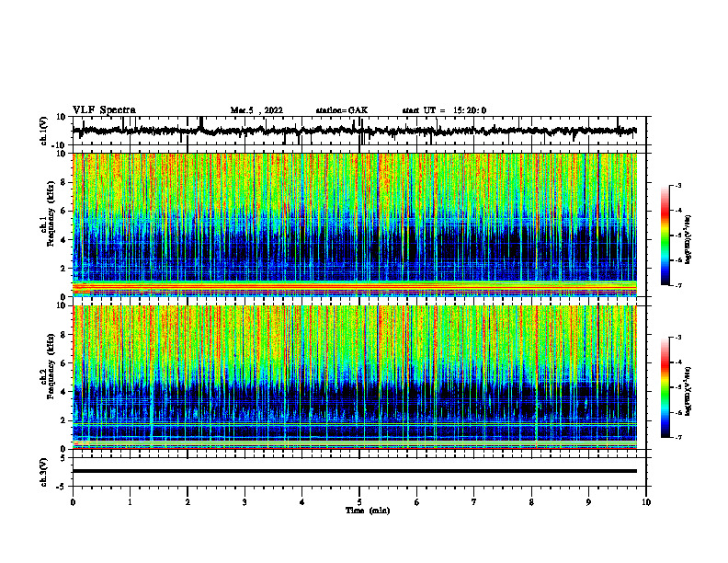Click time axis tick label "5"
728x563 pixels.
click(359, 502)
